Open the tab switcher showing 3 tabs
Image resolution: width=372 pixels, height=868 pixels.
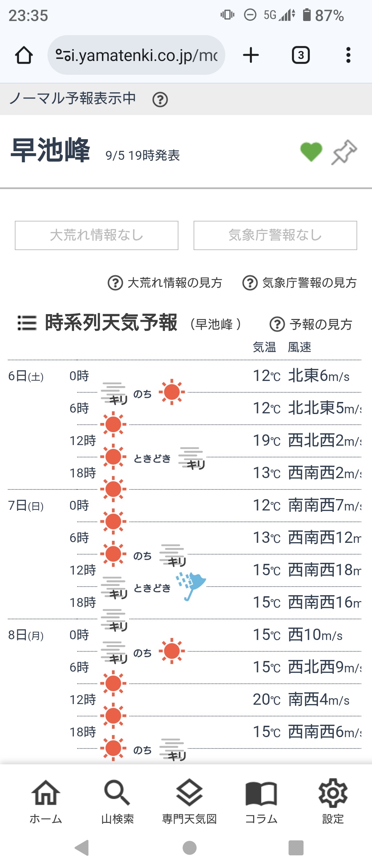tap(301, 55)
